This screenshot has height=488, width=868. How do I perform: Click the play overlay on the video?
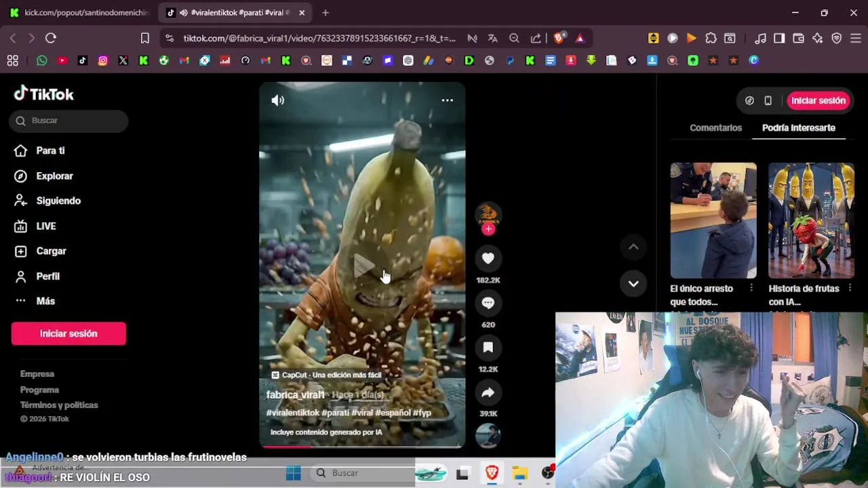pyautogui.click(x=363, y=266)
